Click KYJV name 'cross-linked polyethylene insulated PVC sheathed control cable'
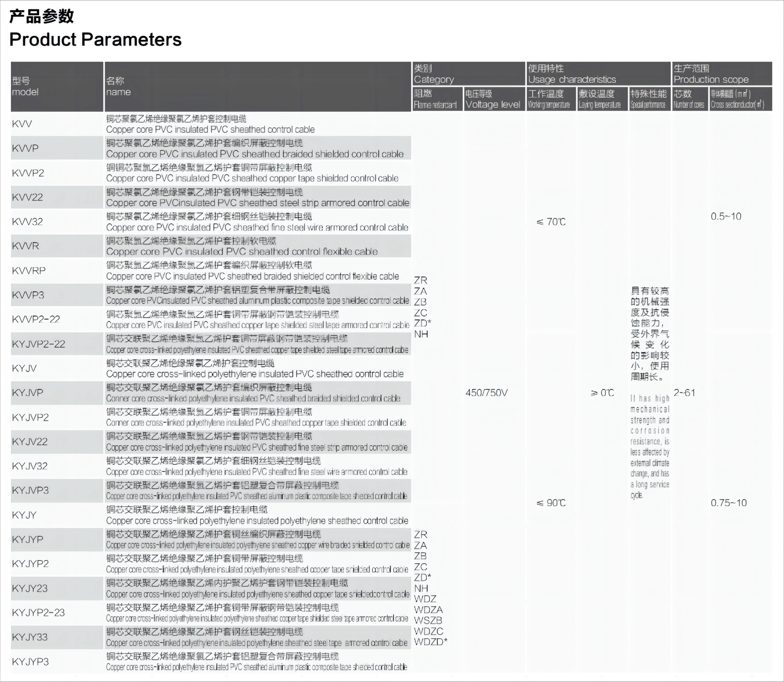The width and height of the screenshot is (784, 682). [x=280, y=374]
